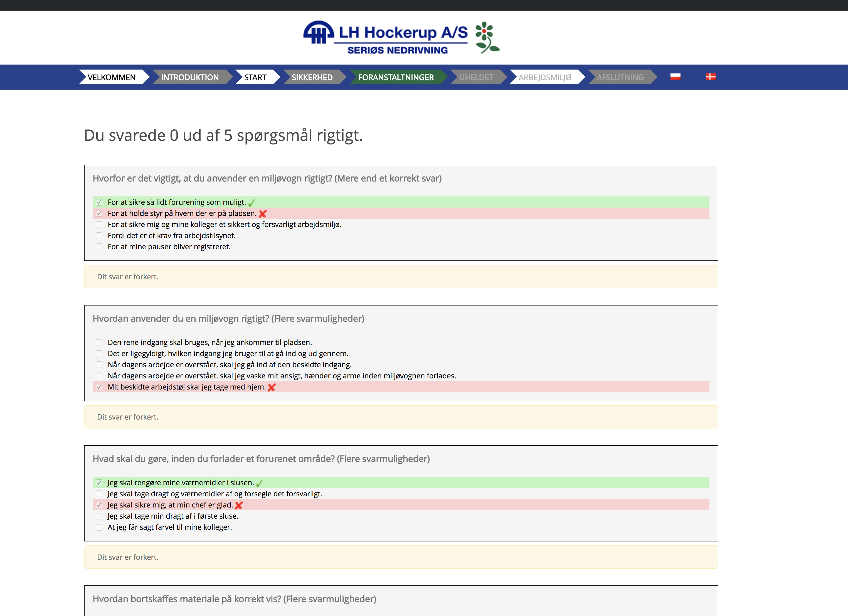
Task: Go to the VELKOMMEN step
Action: tap(112, 77)
